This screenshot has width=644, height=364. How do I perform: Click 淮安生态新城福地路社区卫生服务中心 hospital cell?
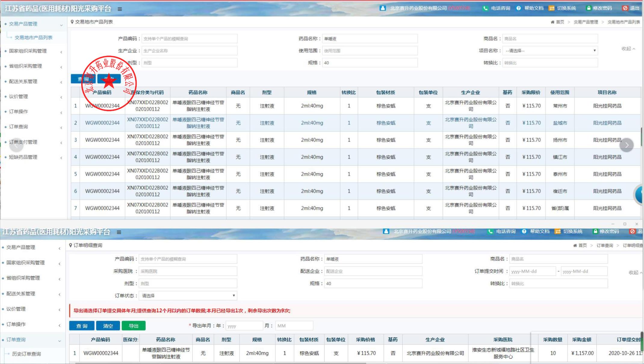point(503,353)
